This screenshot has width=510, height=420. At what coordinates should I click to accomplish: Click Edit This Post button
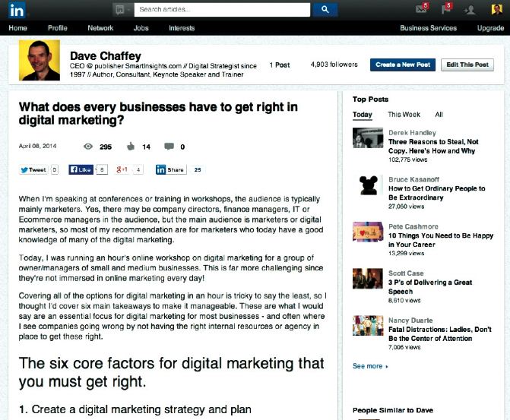[x=467, y=65]
